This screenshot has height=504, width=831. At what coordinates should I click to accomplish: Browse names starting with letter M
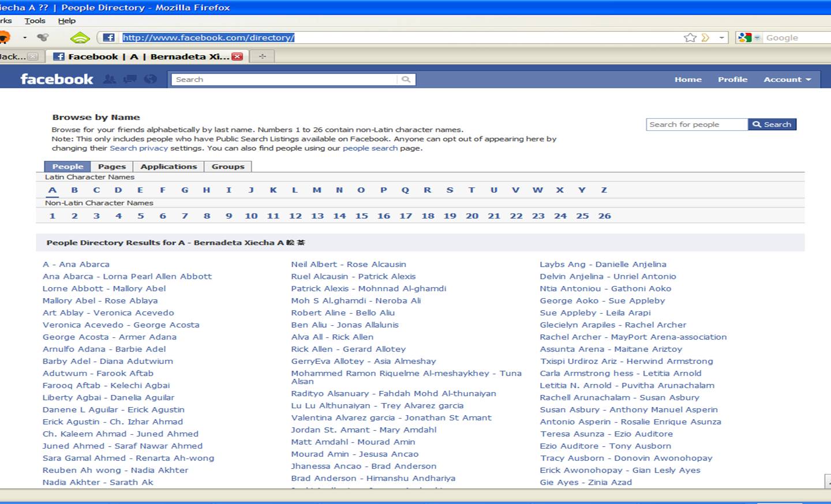tap(317, 190)
